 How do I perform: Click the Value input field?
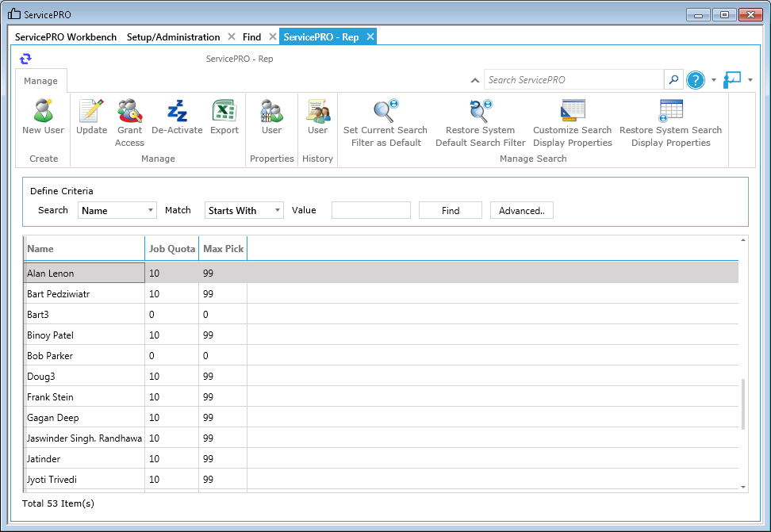371,210
